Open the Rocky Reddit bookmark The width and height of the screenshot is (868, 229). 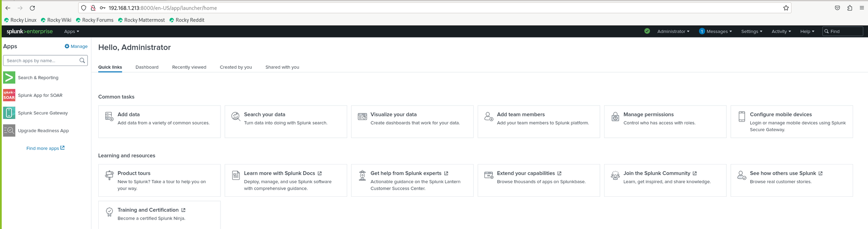[187, 20]
